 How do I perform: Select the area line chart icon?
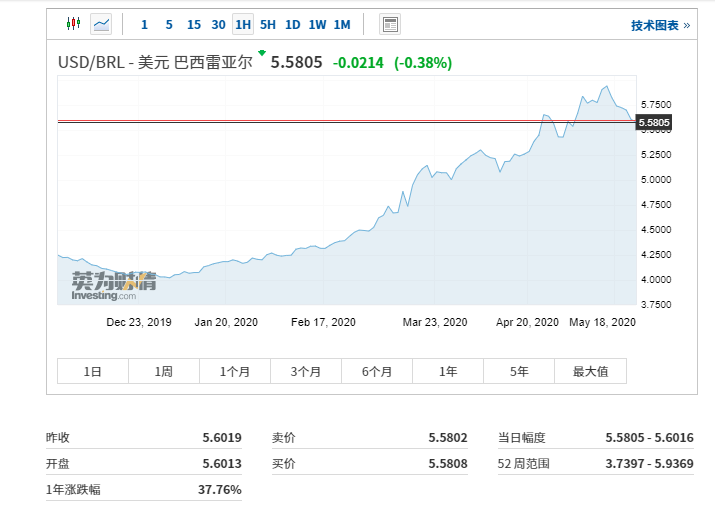(101, 24)
